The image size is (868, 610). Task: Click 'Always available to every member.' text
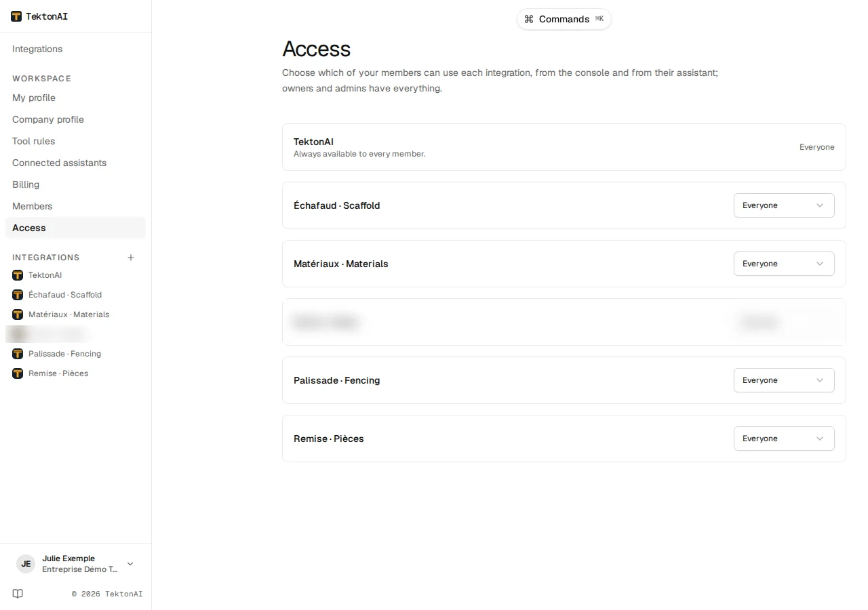pos(359,154)
